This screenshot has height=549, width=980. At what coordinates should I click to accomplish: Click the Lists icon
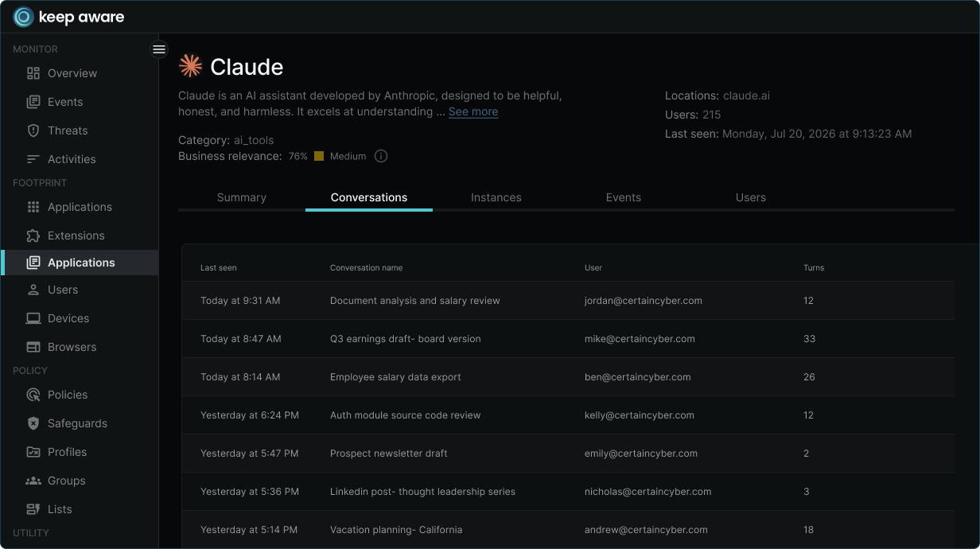[33, 509]
